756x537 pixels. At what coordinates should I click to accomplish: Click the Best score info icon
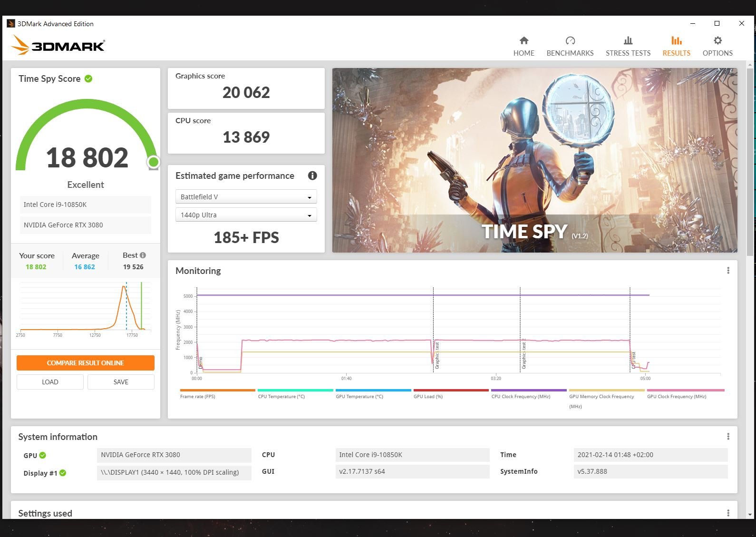tap(143, 255)
